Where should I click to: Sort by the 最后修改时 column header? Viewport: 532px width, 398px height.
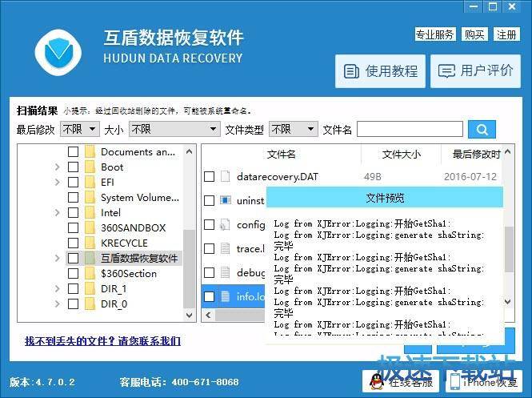pos(476,155)
